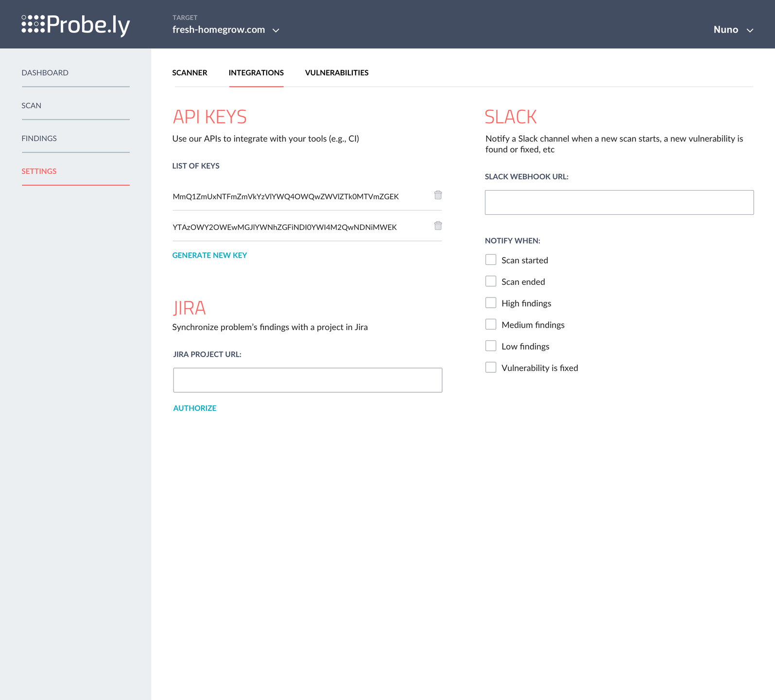The height and width of the screenshot is (700, 775).
Task: Focus the Slack Webhook URL field
Action: 620,202
